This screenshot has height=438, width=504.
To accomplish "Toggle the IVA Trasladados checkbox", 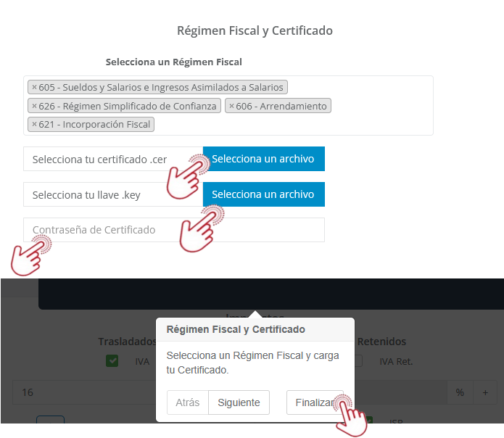I will (x=112, y=360).
